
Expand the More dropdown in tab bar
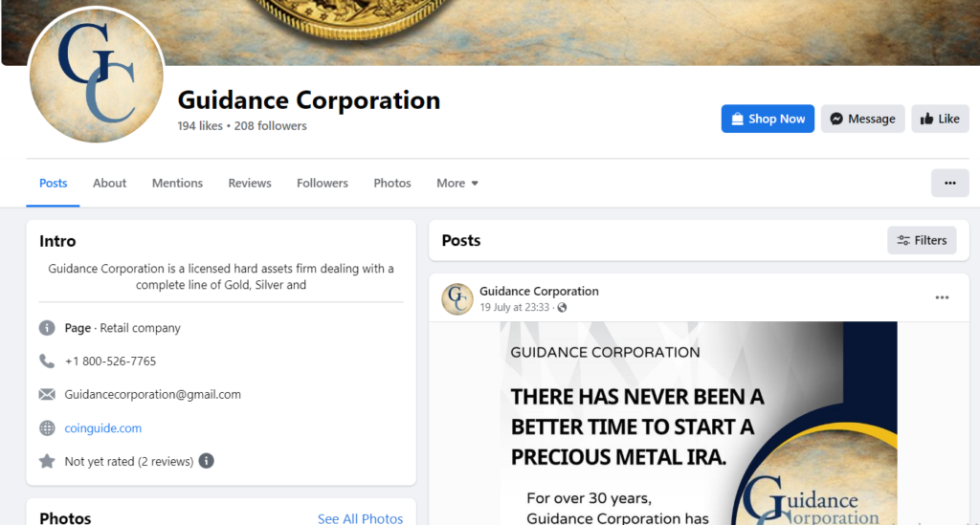457,183
